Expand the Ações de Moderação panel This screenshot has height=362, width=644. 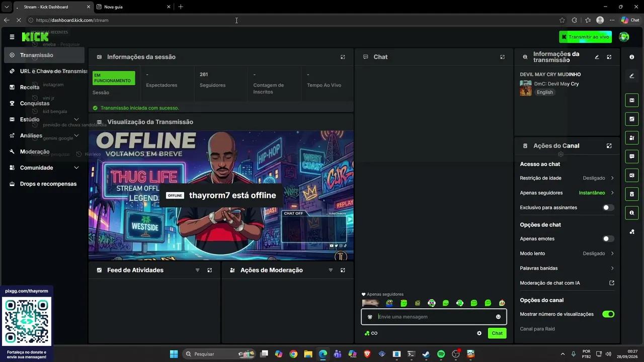tap(343, 270)
